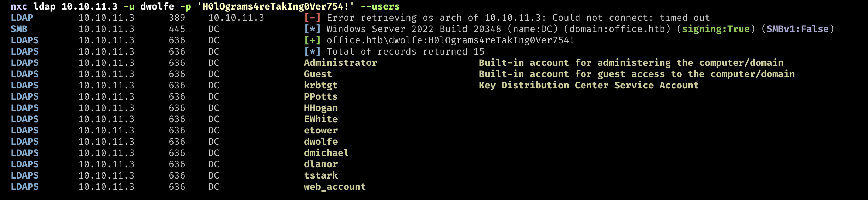The width and height of the screenshot is (868, 200).
Task: Click the purple SMBv1:False text
Action: 798,29
